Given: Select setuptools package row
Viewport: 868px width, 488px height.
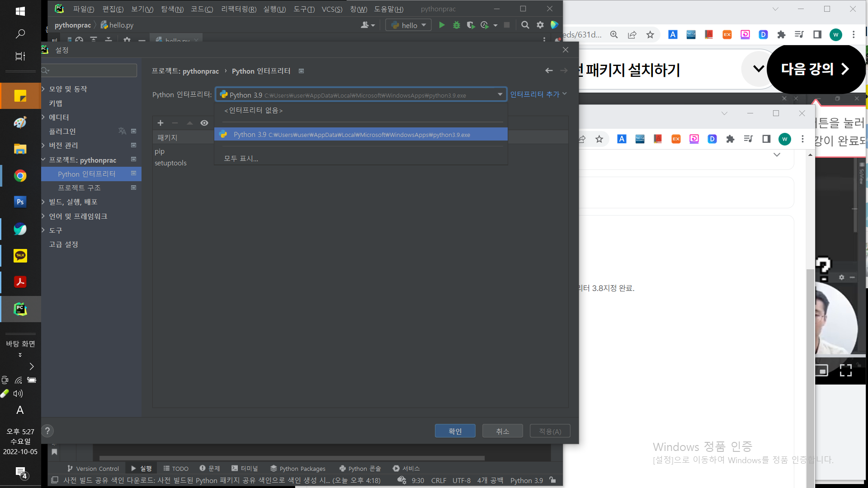Looking at the screenshot, I should pos(360,163).
